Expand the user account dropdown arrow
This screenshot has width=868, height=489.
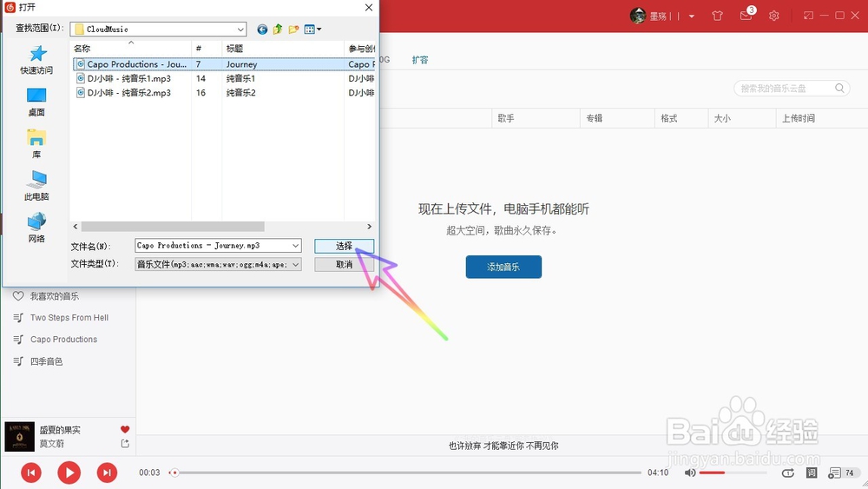pos(692,16)
